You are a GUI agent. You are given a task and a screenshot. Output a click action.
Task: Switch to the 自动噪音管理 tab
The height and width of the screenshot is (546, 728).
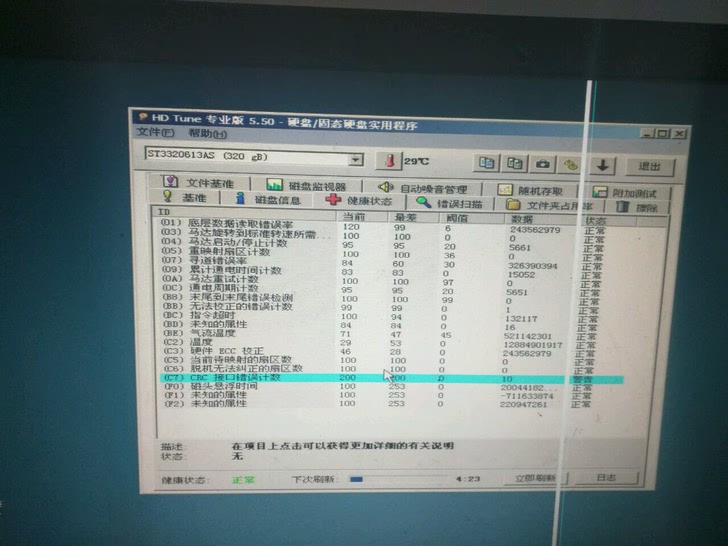(x=422, y=188)
